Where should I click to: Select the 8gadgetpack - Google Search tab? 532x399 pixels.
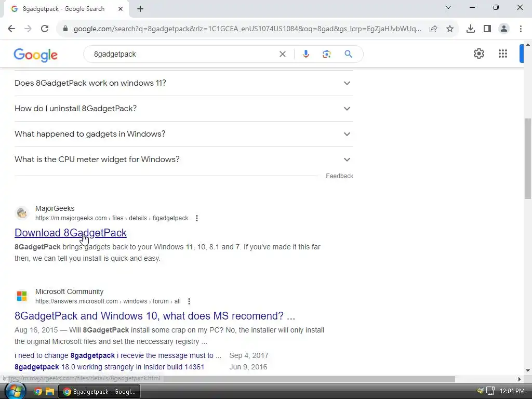point(66,9)
